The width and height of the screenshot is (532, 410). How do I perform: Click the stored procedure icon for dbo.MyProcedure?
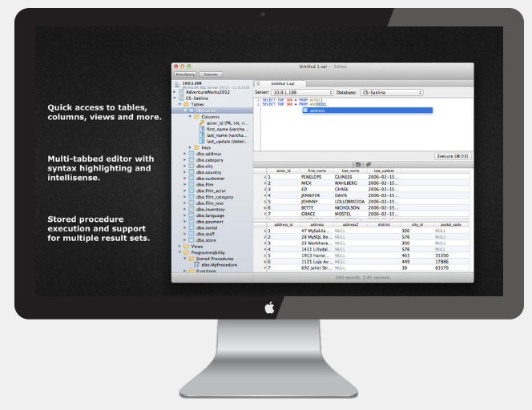coord(196,264)
